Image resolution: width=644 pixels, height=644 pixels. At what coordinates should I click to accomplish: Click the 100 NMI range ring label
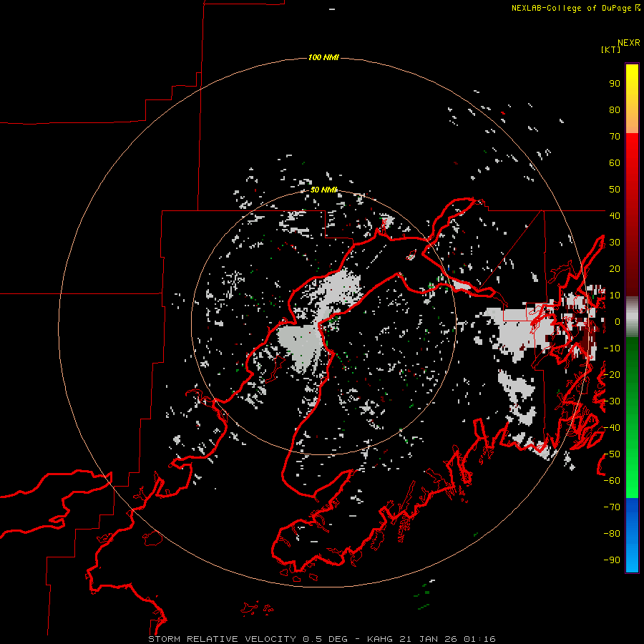(323, 57)
